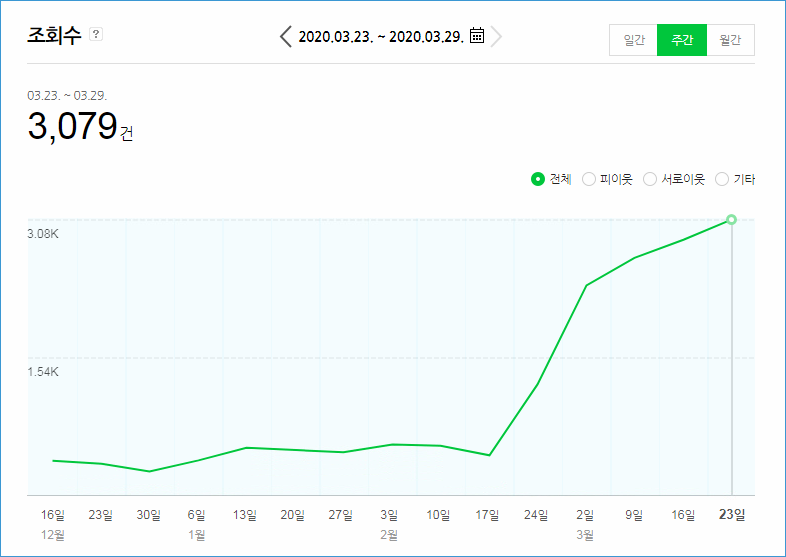This screenshot has height=557, width=786.
Task: Select the 전체 radio button
Action: pyautogui.click(x=537, y=179)
